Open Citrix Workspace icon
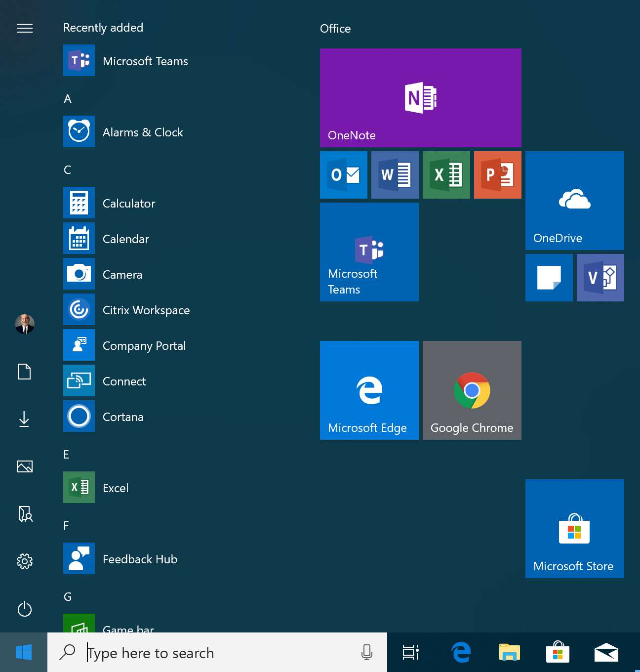 coord(79,309)
